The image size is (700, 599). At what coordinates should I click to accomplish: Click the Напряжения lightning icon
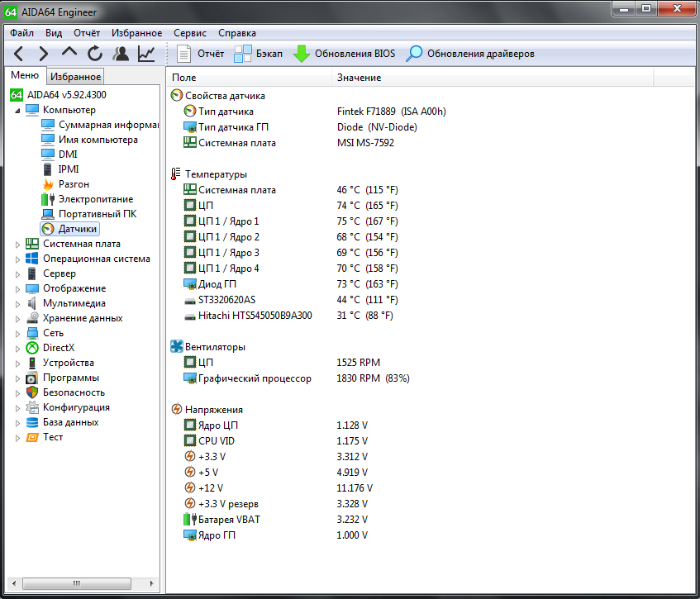(x=177, y=409)
